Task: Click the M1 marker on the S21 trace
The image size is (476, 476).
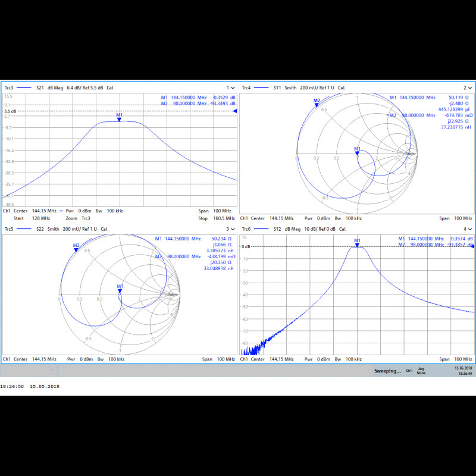Action: tap(120, 119)
